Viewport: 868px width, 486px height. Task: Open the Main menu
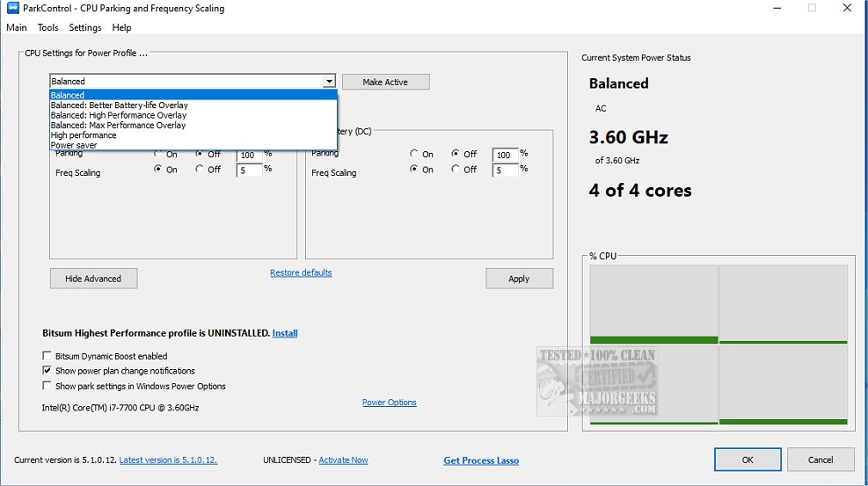click(x=17, y=27)
